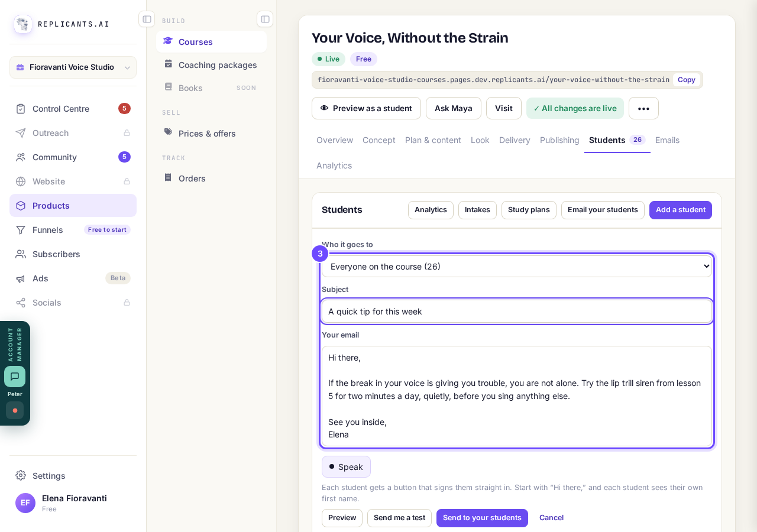Click Send to your students button
Viewport: 757px width, 532px height.
click(x=482, y=518)
